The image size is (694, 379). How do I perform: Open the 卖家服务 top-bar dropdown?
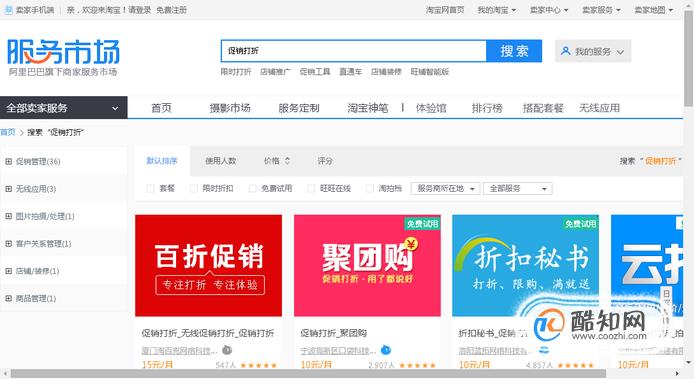[601, 10]
